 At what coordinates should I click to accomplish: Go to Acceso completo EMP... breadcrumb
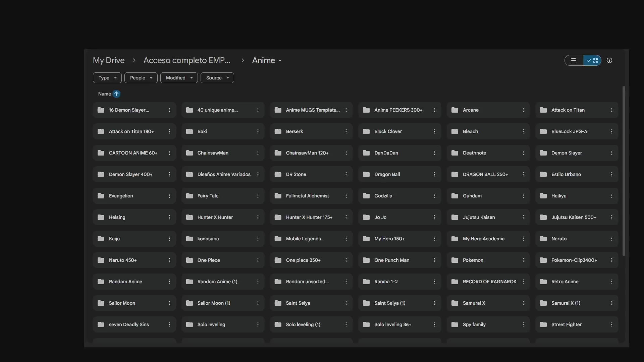(187, 60)
